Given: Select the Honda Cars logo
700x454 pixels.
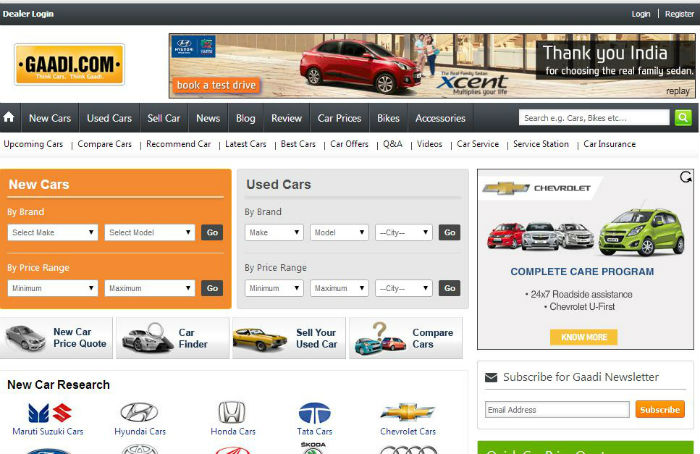Looking at the screenshot, I should pos(231,413).
